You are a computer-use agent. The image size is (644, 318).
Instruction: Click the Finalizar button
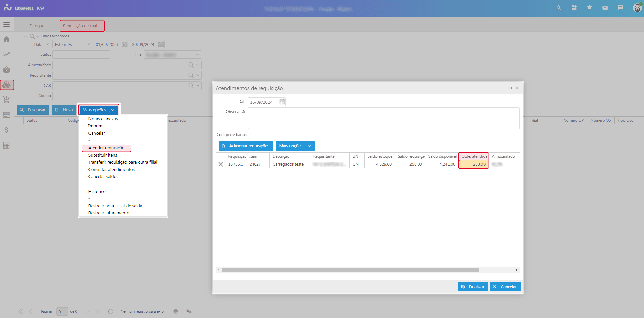coord(472,287)
